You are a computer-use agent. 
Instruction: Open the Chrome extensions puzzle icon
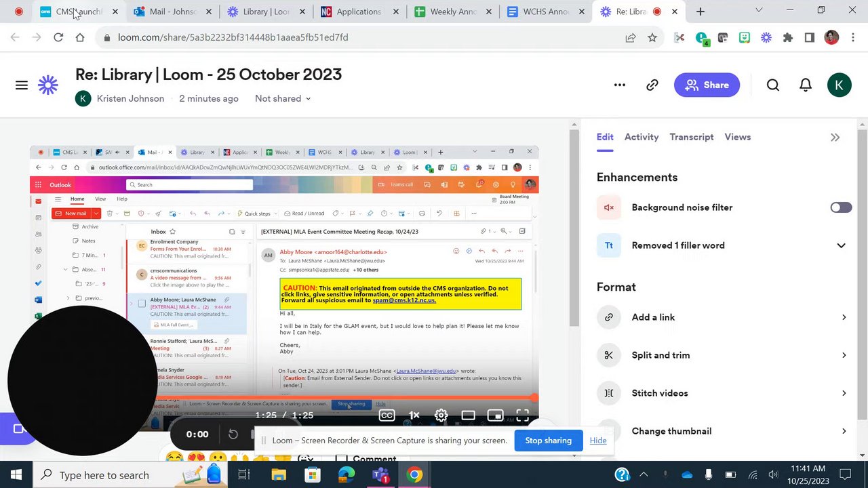tap(788, 37)
